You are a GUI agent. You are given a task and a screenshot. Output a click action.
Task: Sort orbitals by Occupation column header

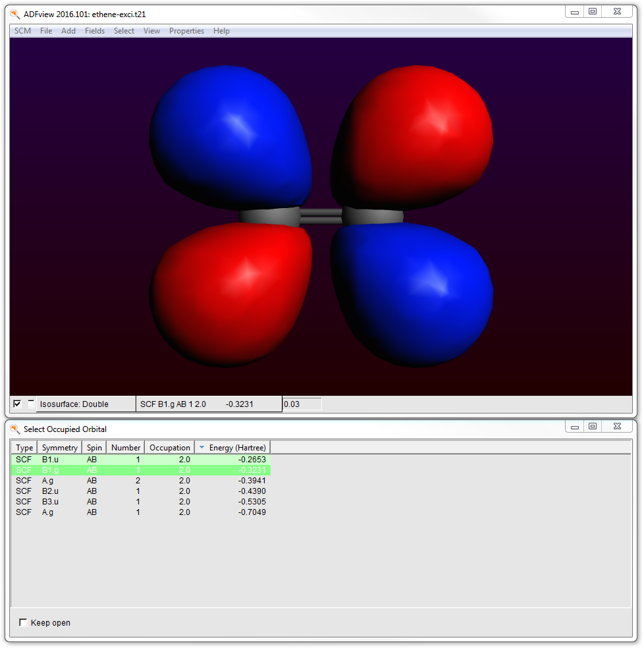[169, 448]
